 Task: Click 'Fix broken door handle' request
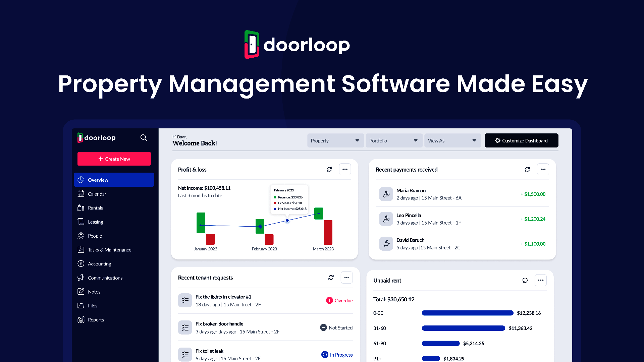click(x=219, y=324)
